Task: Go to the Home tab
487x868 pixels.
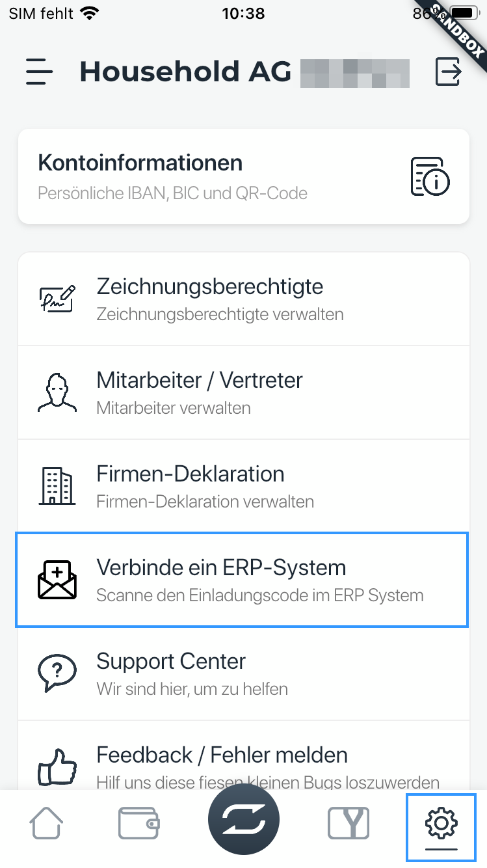Action: click(46, 824)
